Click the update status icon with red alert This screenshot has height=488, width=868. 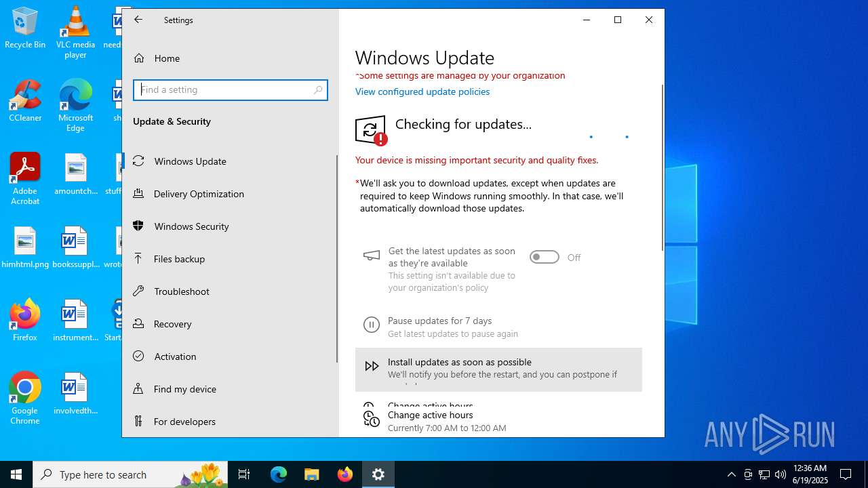click(371, 130)
